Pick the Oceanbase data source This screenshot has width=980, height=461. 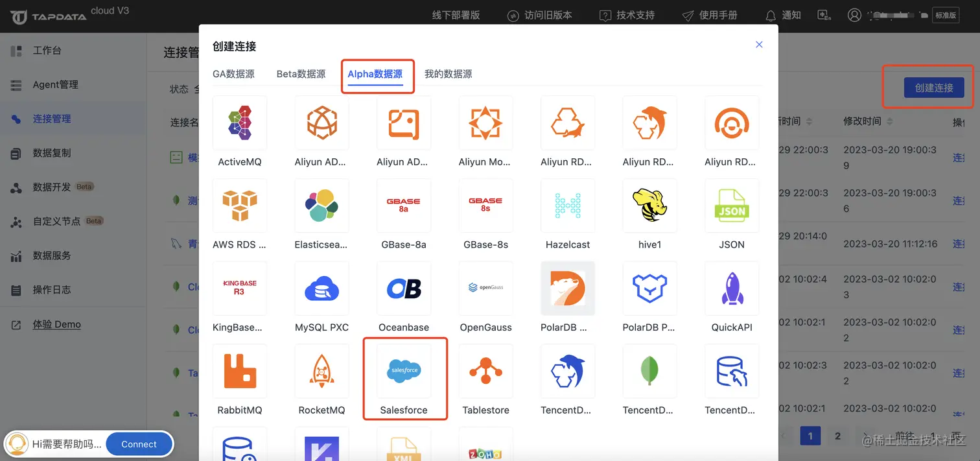pos(404,289)
